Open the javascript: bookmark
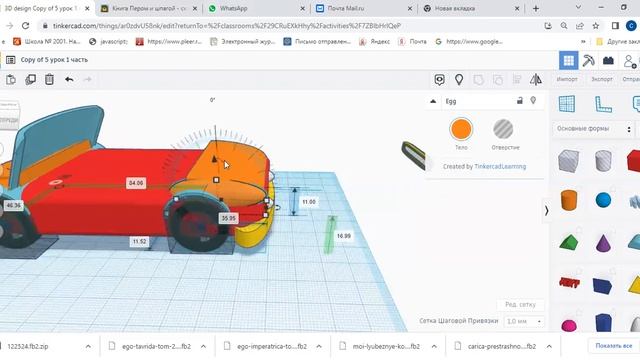Viewport: 640px width, 360px height. 108,42
